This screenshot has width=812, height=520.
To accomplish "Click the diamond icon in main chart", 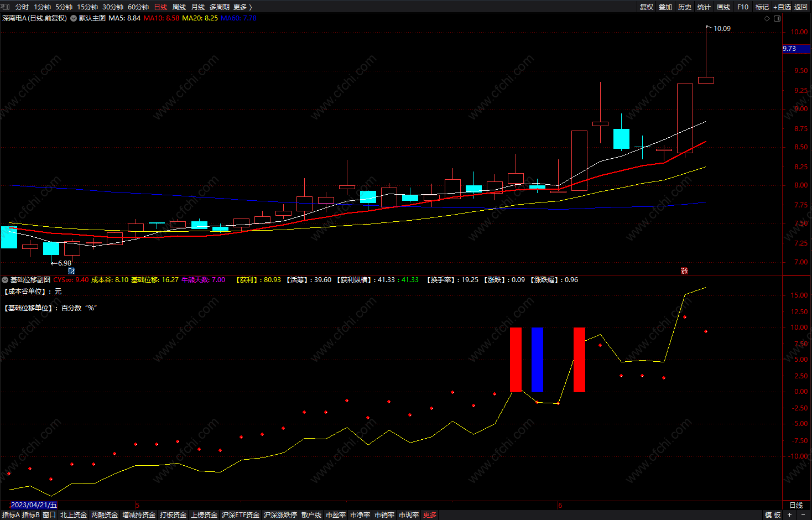I will [x=767, y=18].
